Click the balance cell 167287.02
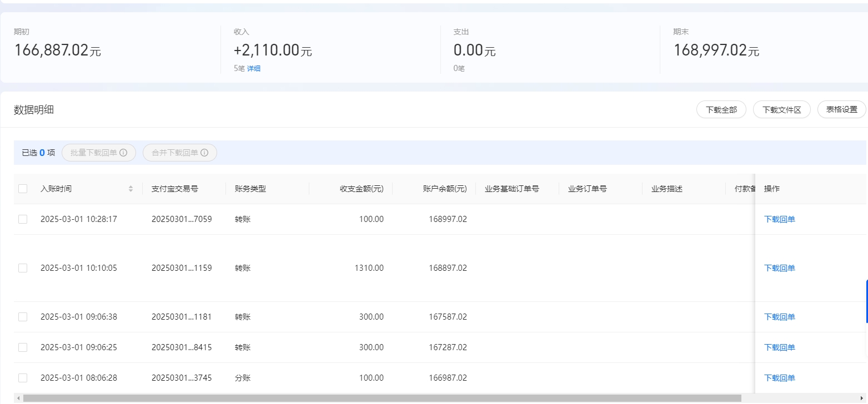 448,347
